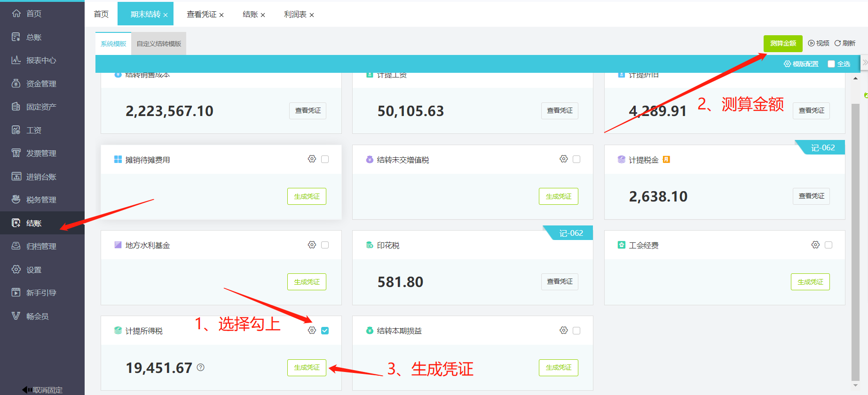Open the 资金管理 money bag icon
Viewport: 868px width, 395px height.
coord(16,83)
